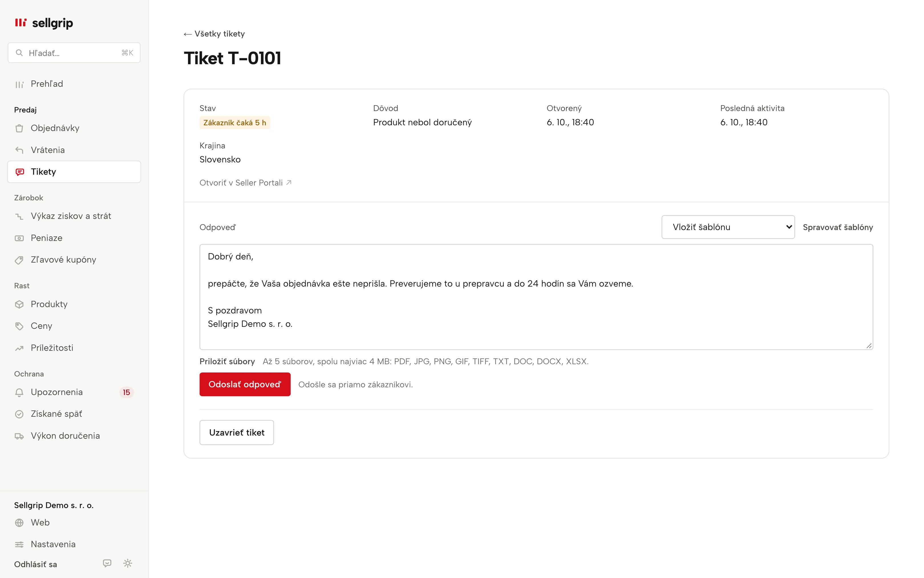The height and width of the screenshot is (578, 924).
Task: Click Otvoriť v Seller Portali link
Action: pos(246,183)
